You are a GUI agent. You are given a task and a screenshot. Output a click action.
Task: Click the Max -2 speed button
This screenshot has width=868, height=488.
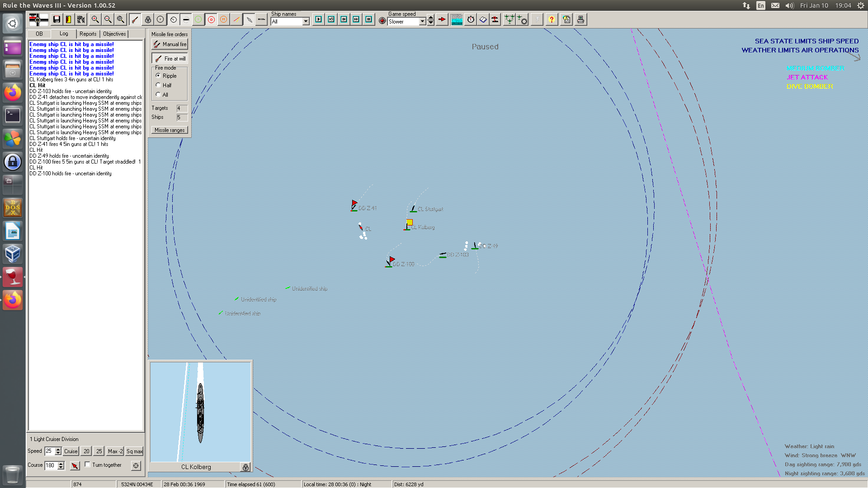pyautogui.click(x=115, y=451)
